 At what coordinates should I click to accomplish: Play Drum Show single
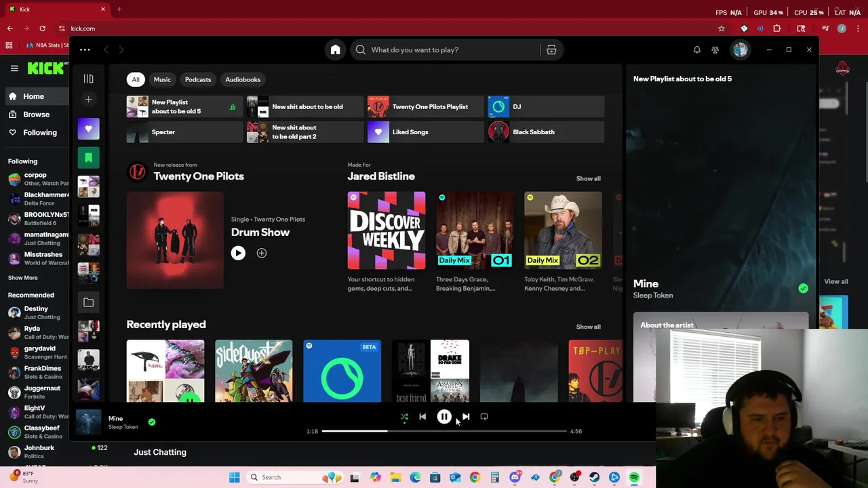coord(238,253)
